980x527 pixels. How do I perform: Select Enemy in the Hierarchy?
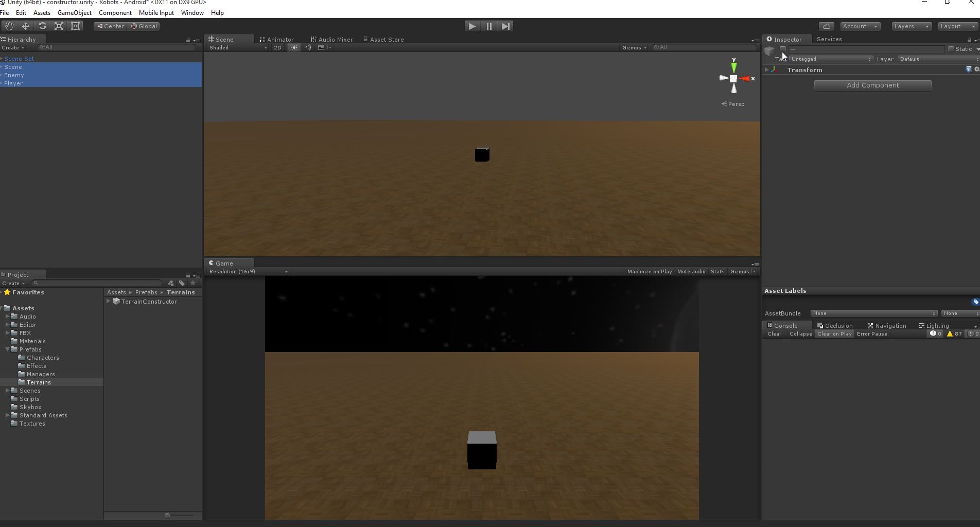point(14,75)
